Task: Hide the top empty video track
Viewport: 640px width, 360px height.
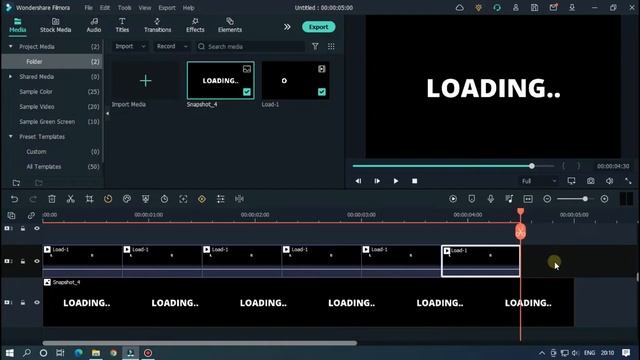Action: point(37,229)
